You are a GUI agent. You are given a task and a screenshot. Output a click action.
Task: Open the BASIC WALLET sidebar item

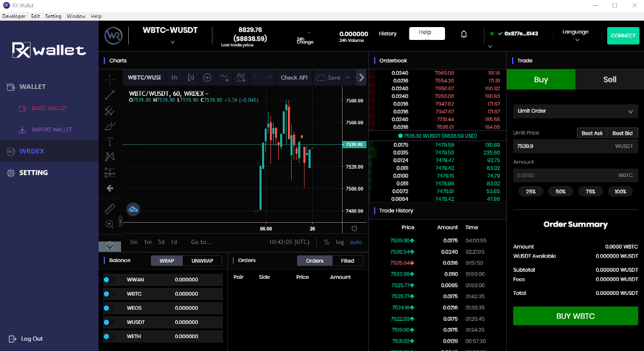[43, 108]
